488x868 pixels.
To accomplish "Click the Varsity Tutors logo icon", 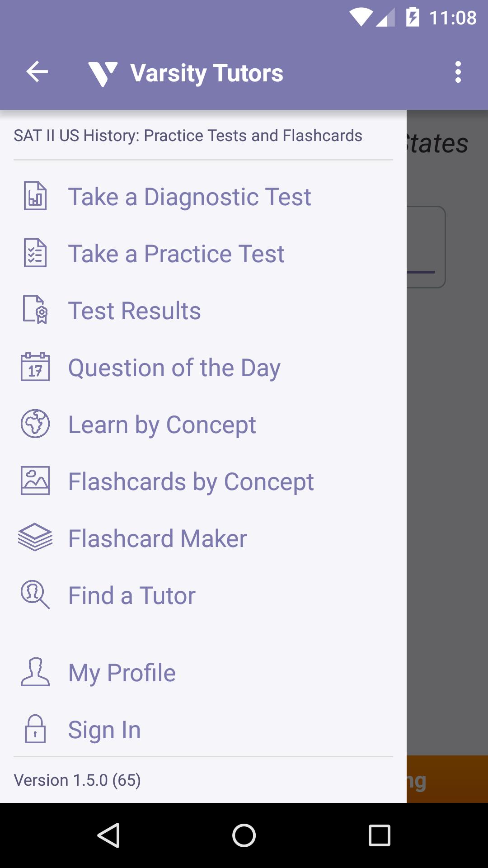I will [x=103, y=73].
